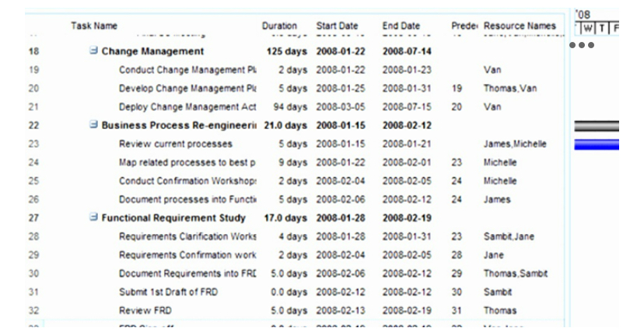This screenshot has width=644, height=335.
Task: Click predecessor 31 cell
Action: (x=457, y=311)
